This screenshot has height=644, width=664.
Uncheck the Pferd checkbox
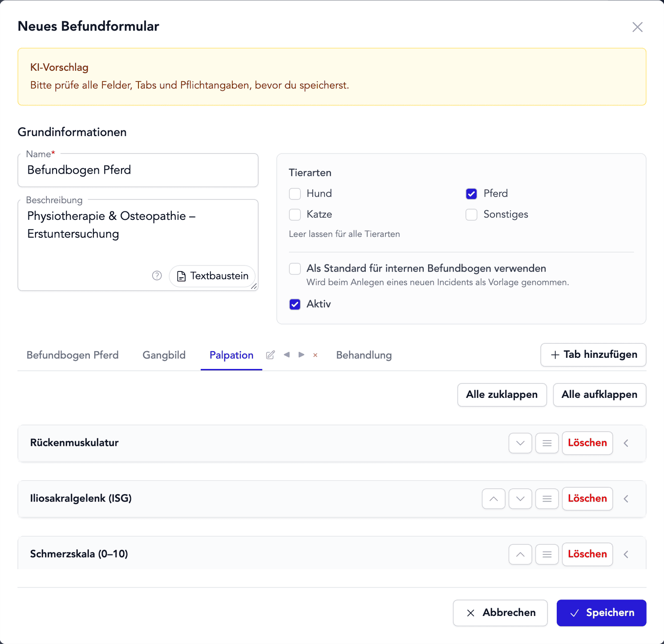point(471,194)
